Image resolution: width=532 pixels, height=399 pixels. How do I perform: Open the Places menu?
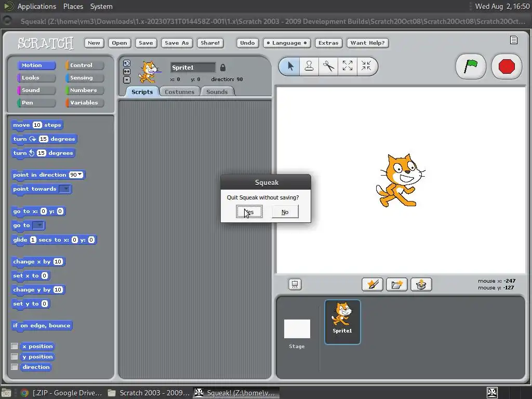point(73,6)
